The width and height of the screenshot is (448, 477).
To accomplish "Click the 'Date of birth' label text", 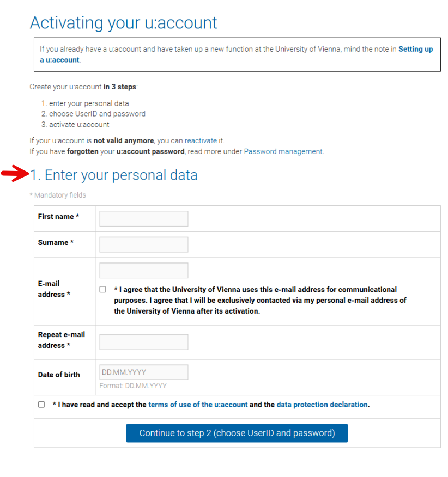I will 59,375.
